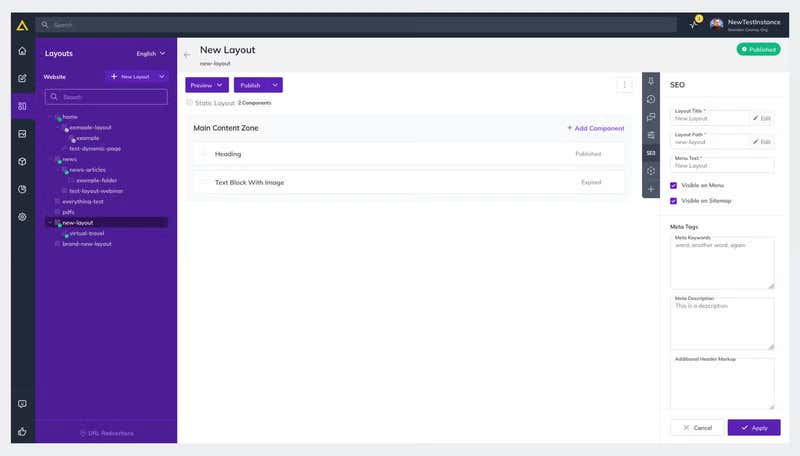This screenshot has height=456, width=800.
Task: Open the version history clock icon
Action: (651, 99)
